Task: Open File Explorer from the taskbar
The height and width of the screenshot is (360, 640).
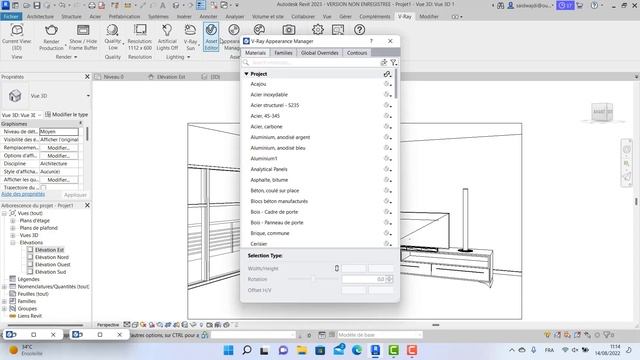Action: click(302, 350)
